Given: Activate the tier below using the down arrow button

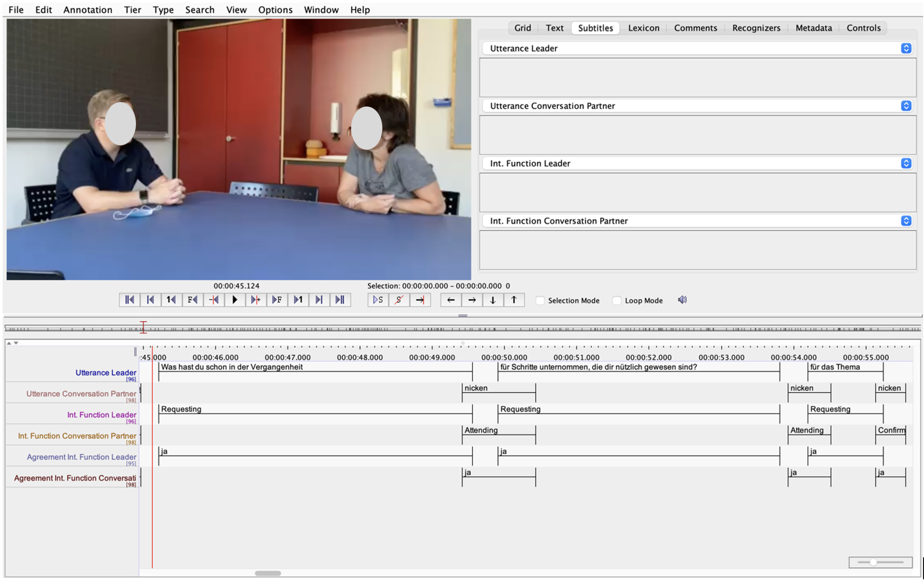Looking at the screenshot, I should coord(492,300).
